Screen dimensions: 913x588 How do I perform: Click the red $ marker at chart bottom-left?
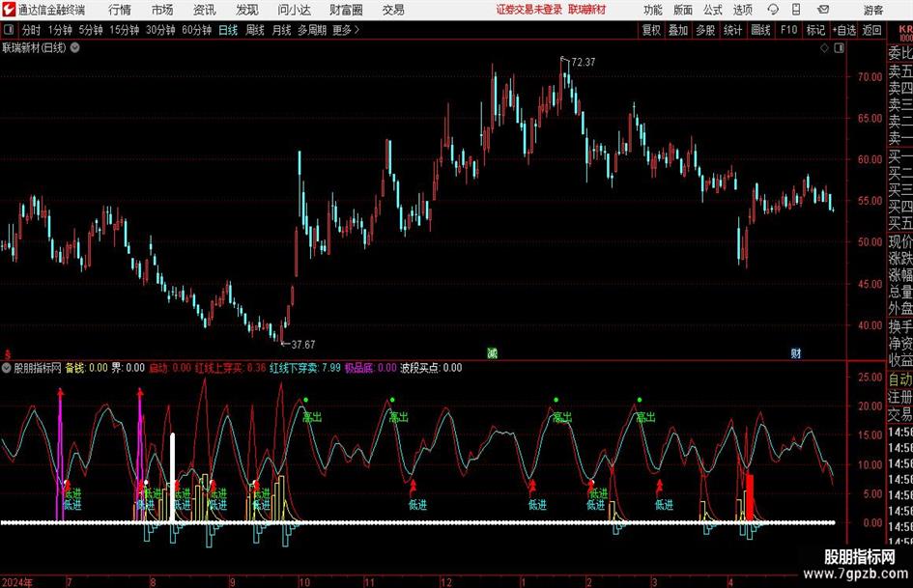[x=8, y=354]
